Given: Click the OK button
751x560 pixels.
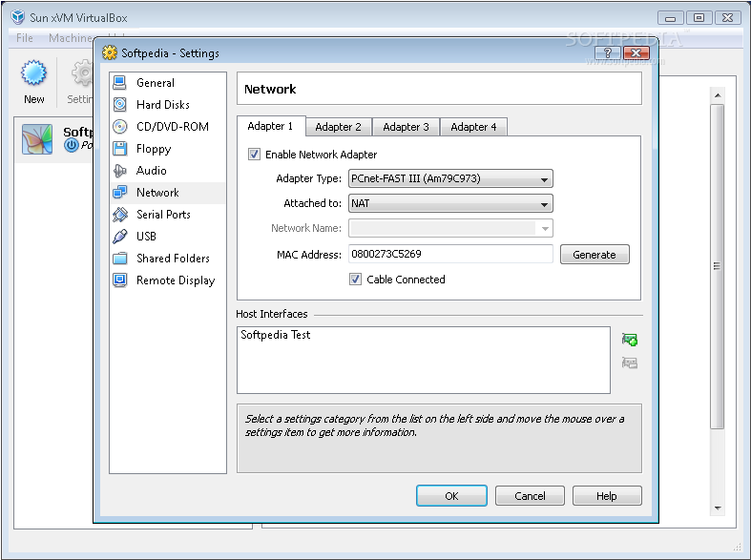Looking at the screenshot, I should [x=451, y=496].
